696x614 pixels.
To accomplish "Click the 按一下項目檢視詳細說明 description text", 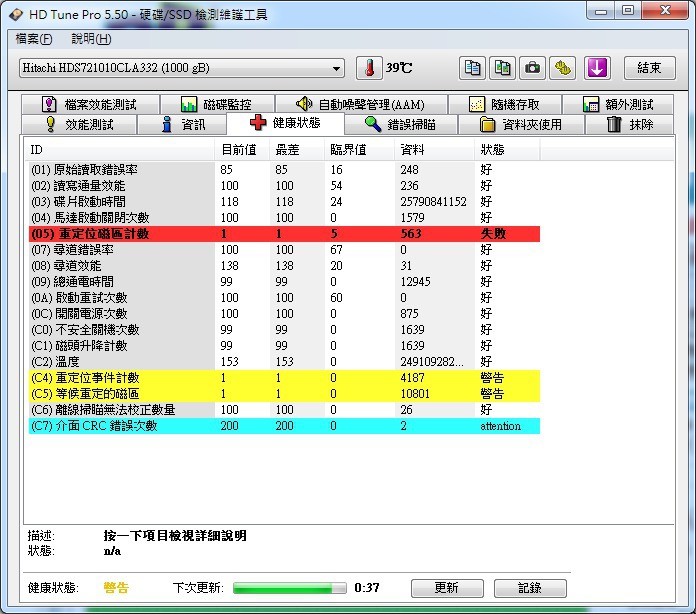I will click(x=175, y=536).
